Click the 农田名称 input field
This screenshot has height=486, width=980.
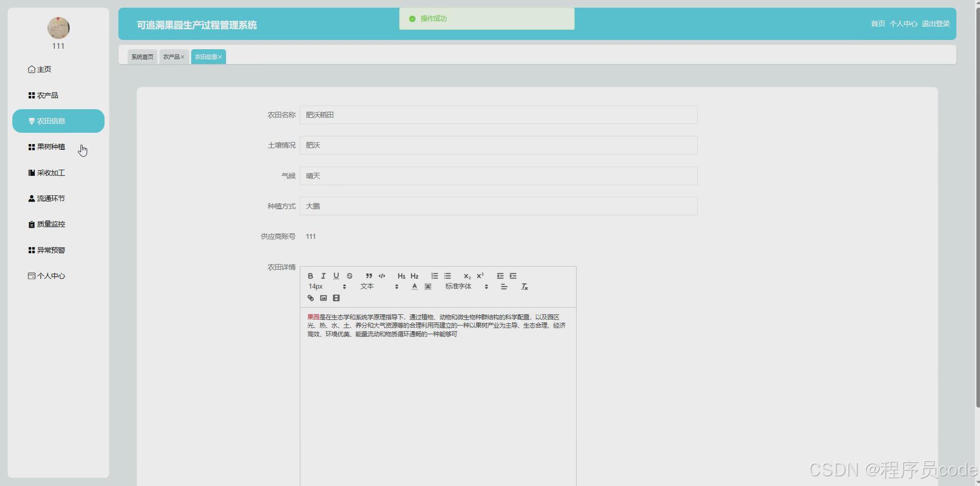point(498,115)
